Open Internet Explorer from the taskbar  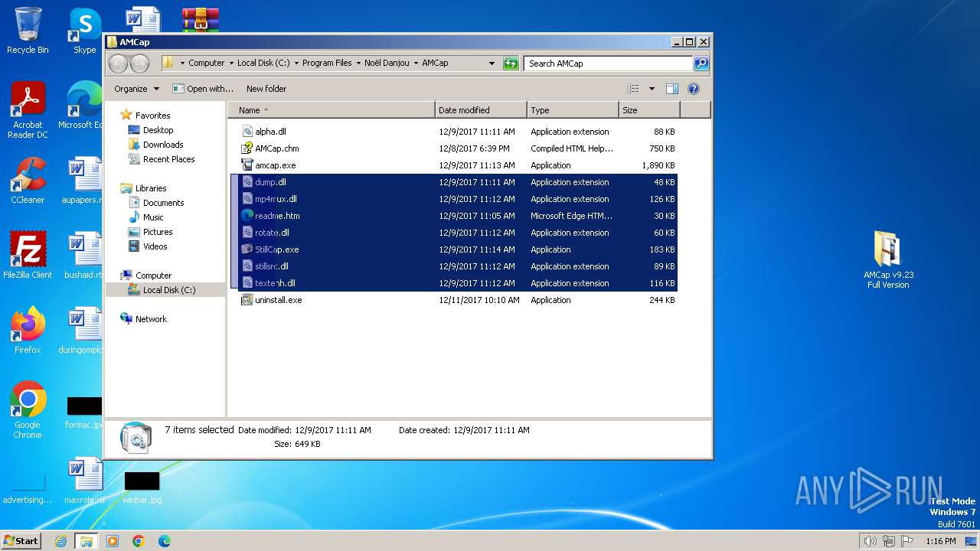pos(60,541)
